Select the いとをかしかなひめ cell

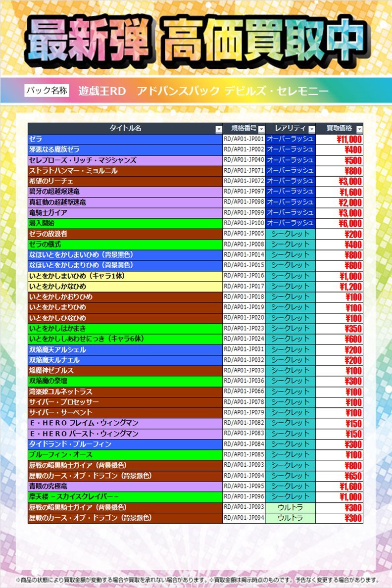(125, 287)
